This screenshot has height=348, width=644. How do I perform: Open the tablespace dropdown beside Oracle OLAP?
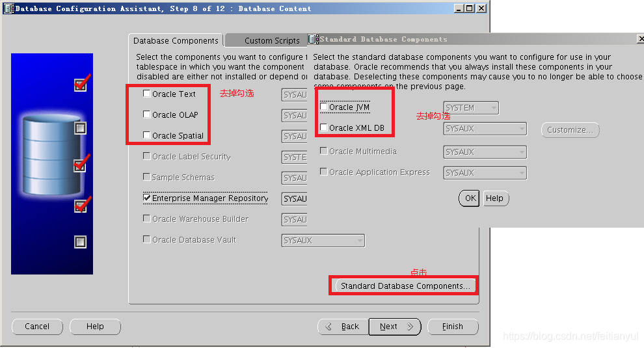[295, 116]
